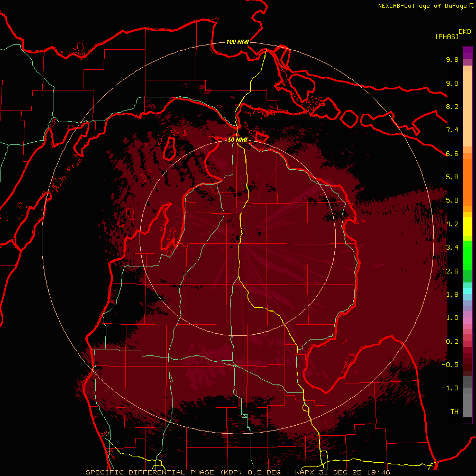
Task: Pick the pale peach band of the color scale
Action: click(467, 109)
